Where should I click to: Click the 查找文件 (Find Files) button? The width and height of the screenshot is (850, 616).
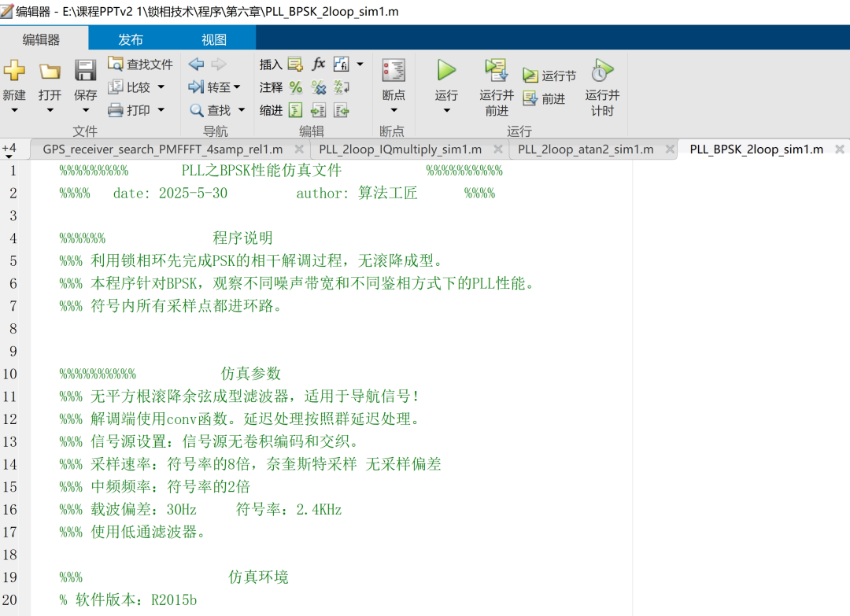point(141,64)
